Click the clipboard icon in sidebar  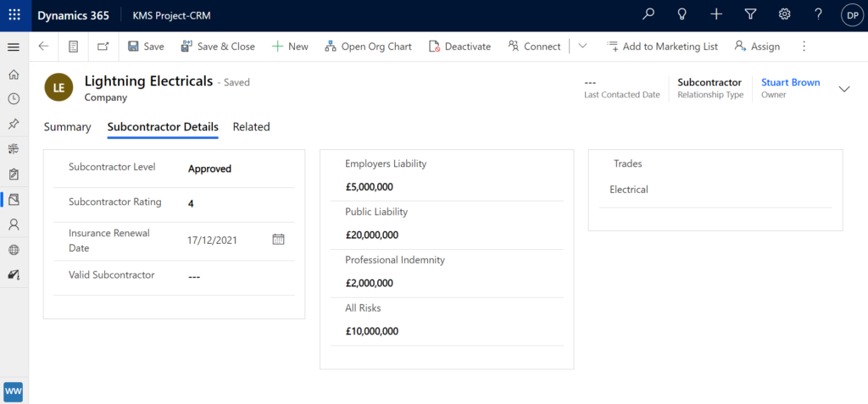[14, 174]
